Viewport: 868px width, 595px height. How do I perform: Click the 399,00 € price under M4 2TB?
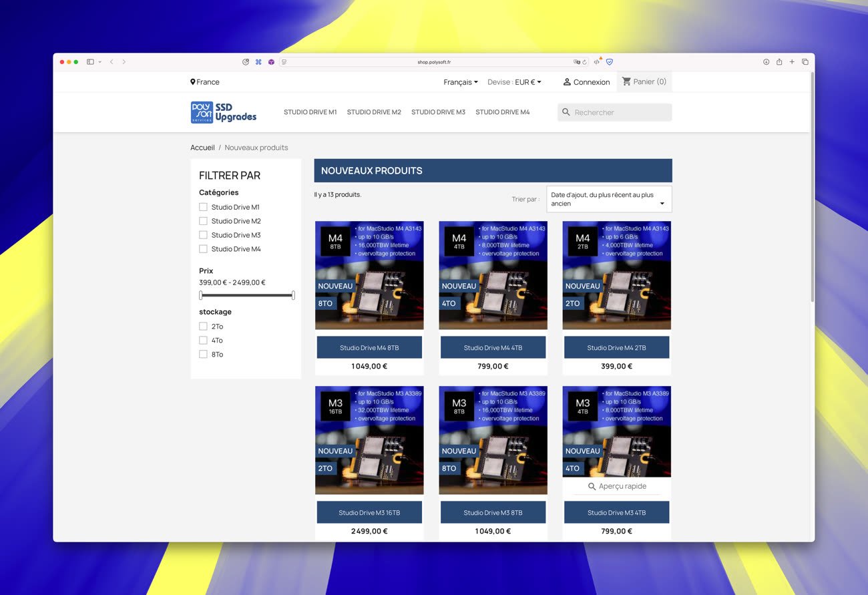click(x=617, y=366)
